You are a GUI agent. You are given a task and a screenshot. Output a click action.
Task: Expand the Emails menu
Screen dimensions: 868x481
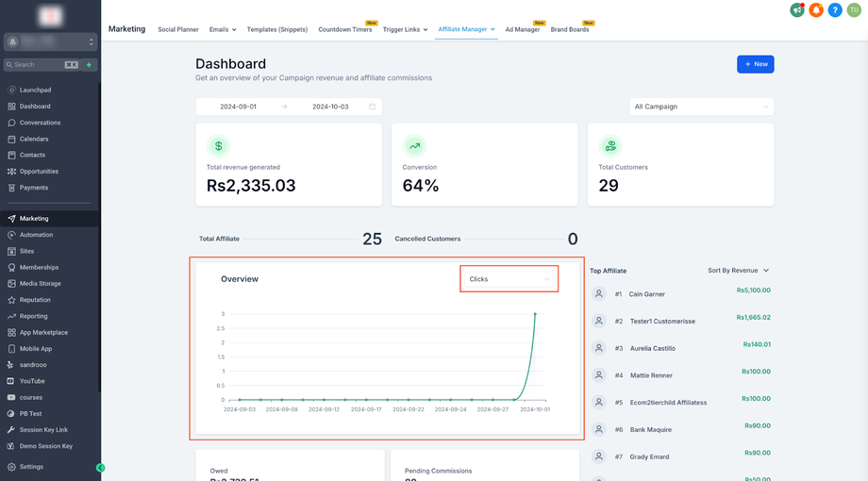tap(222, 29)
